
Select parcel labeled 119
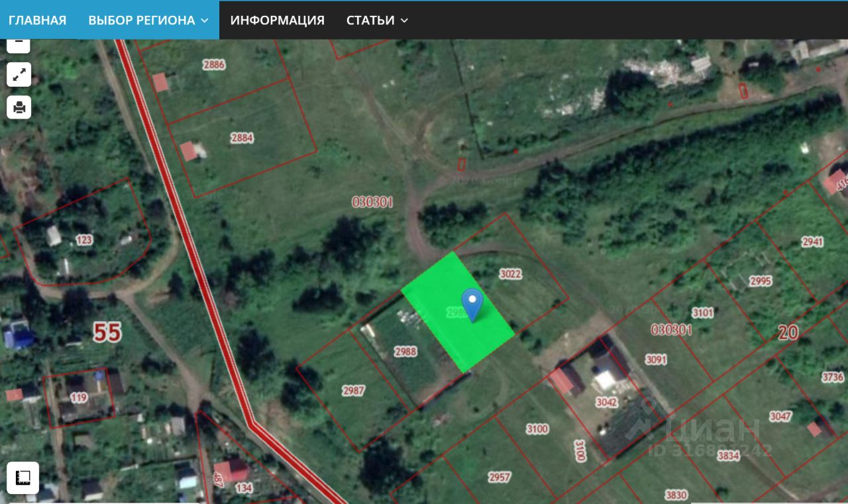[79, 398]
